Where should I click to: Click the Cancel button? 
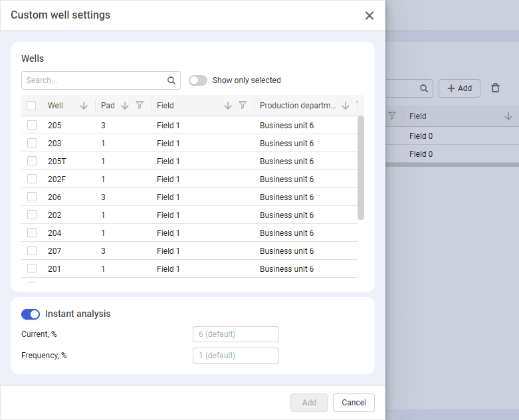(x=354, y=403)
